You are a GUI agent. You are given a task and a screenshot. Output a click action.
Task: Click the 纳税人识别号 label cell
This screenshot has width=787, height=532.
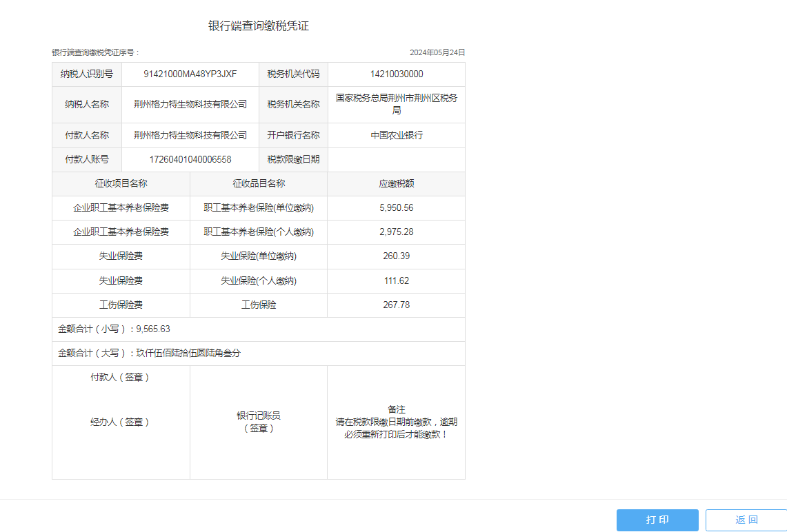[87, 74]
